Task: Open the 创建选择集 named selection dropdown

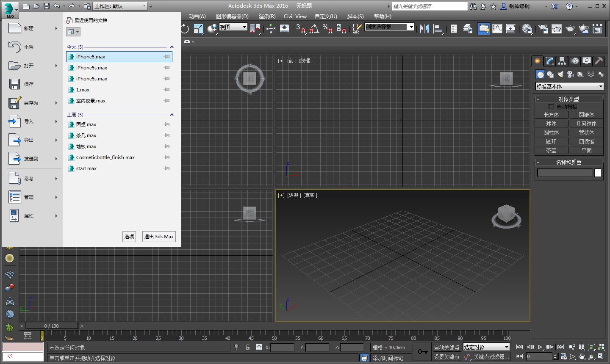Action: coord(390,27)
